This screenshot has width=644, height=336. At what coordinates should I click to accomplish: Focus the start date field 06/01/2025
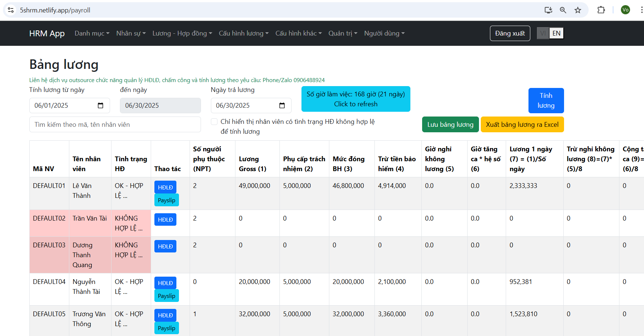[70, 106]
